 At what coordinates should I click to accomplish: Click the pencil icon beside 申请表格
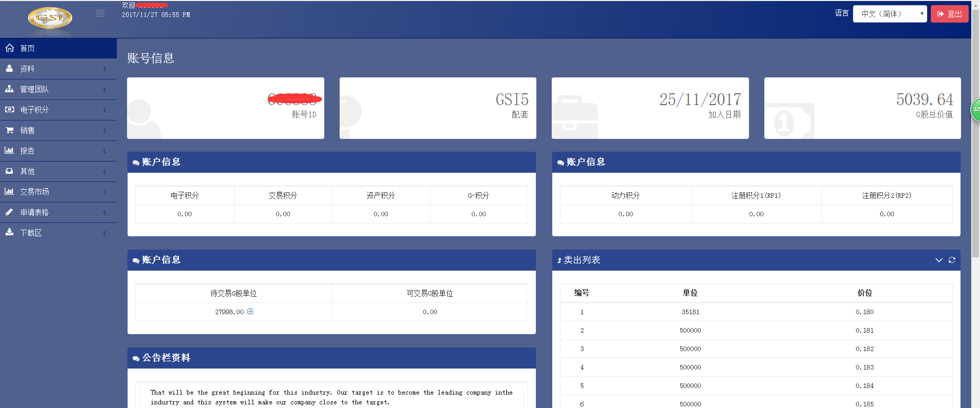pos(9,212)
